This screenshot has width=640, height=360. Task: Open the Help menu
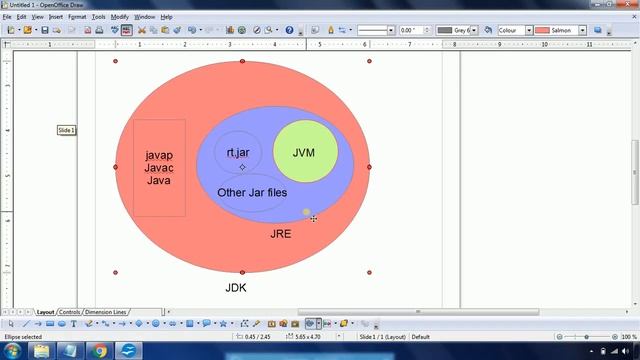[166, 17]
